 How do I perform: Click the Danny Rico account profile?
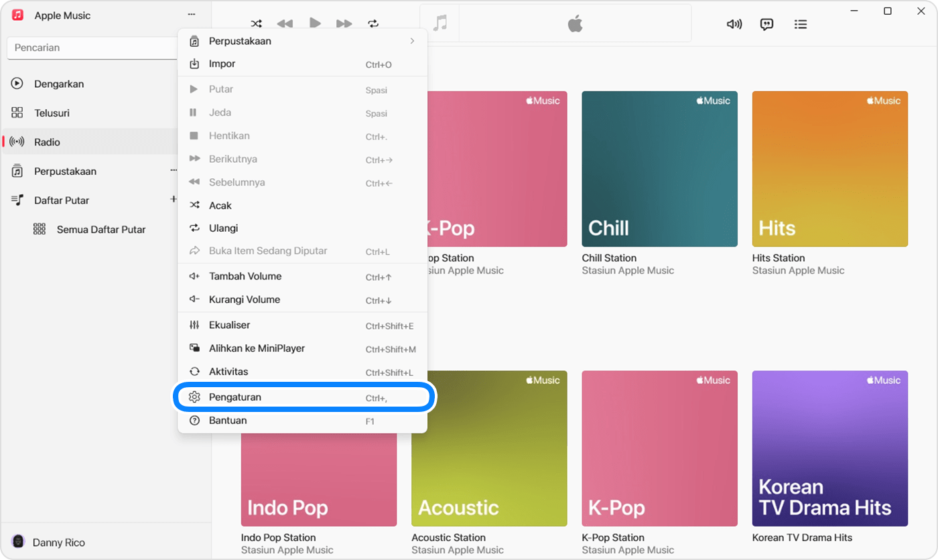coord(49,542)
